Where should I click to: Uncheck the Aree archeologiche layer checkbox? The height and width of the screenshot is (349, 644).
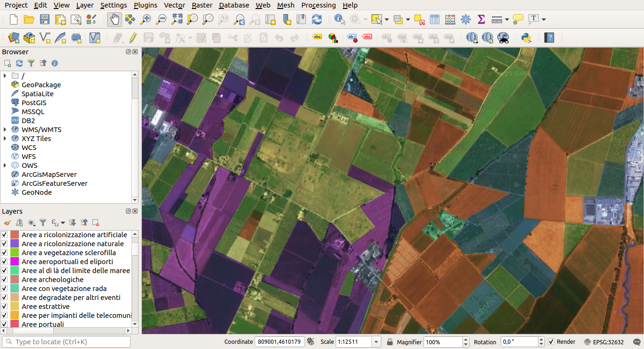(x=4, y=280)
